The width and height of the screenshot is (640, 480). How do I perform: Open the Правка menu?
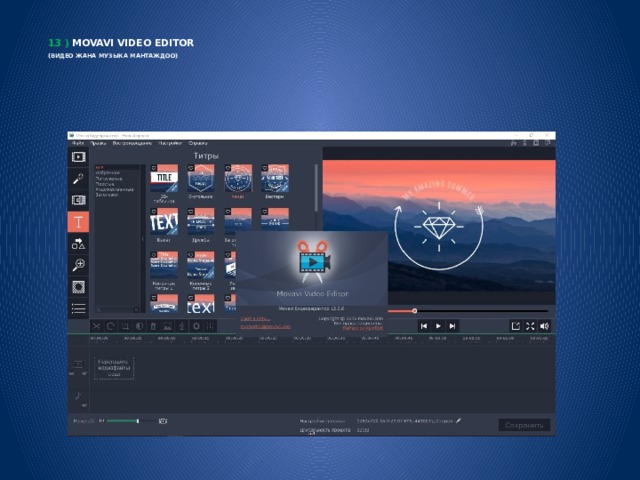coord(98,143)
